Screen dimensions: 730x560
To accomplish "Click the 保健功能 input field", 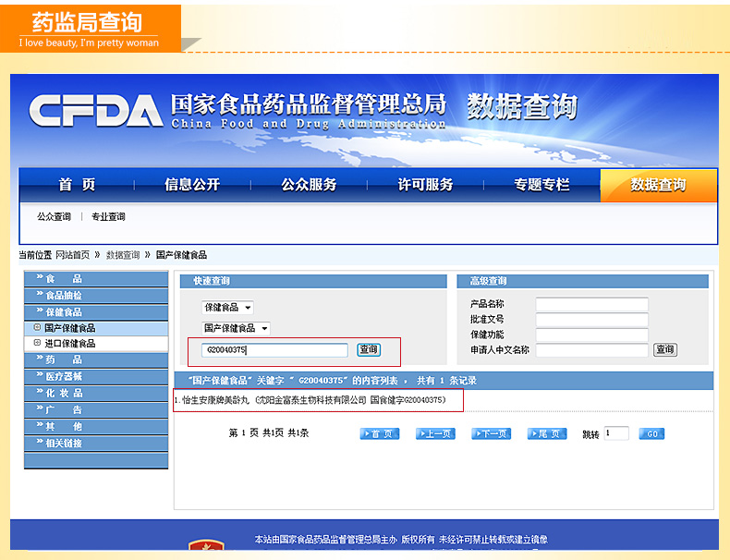I will [591, 335].
